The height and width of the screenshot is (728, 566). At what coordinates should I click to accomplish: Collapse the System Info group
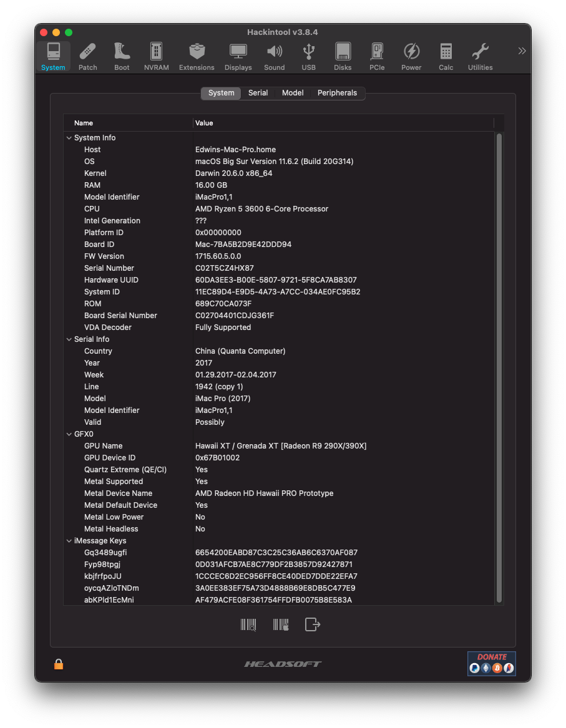(69, 138)
